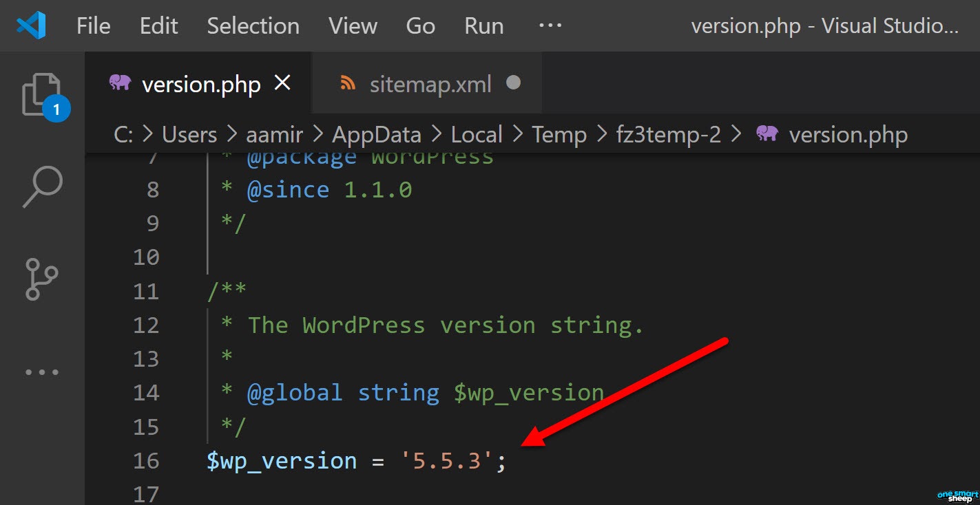Image resolution: width=980 pixels, height=505 pixels.
Task: Open the Source Control view
Action: point(42,279)
